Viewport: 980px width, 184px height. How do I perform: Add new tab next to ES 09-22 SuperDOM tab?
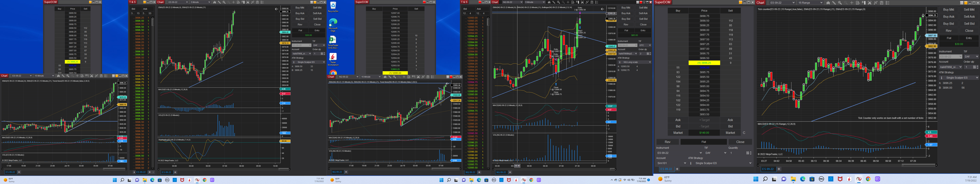pos(677,169)
